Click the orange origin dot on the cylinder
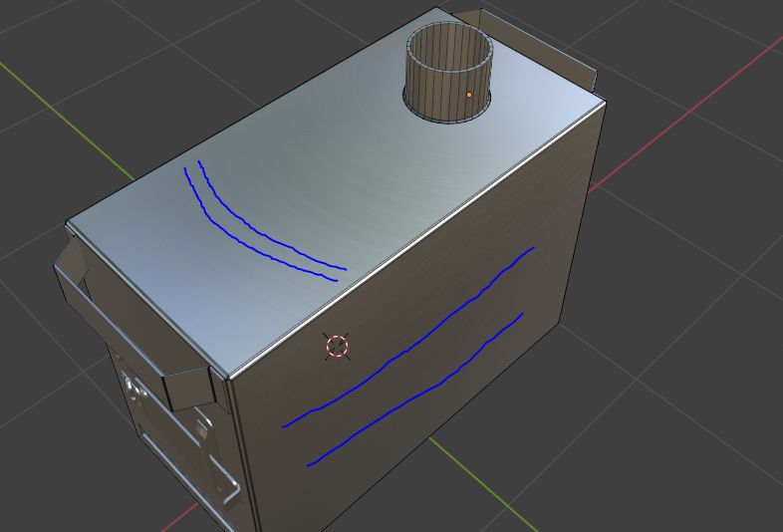783x532 pixels. (469, 95)
